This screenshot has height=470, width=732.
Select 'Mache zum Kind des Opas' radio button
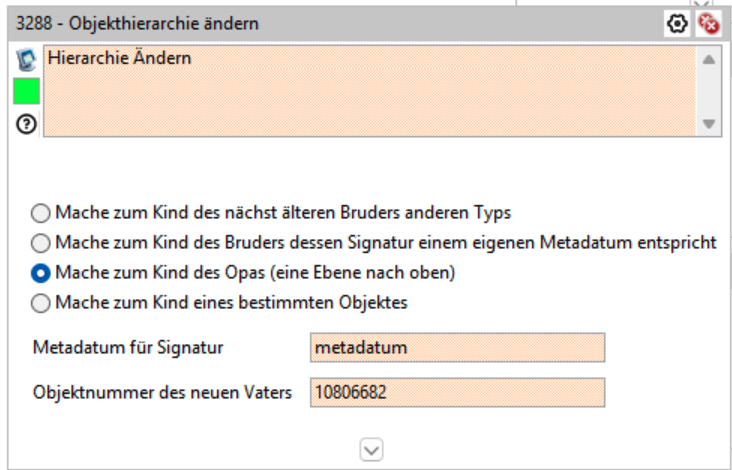(x=40, y=273)
